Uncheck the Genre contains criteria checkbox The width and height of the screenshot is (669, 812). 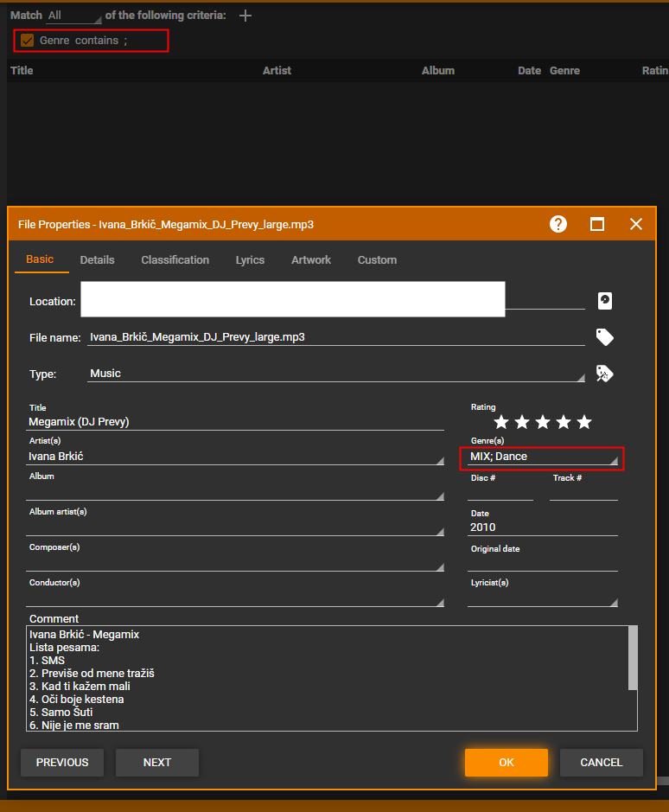coord(28,41)
